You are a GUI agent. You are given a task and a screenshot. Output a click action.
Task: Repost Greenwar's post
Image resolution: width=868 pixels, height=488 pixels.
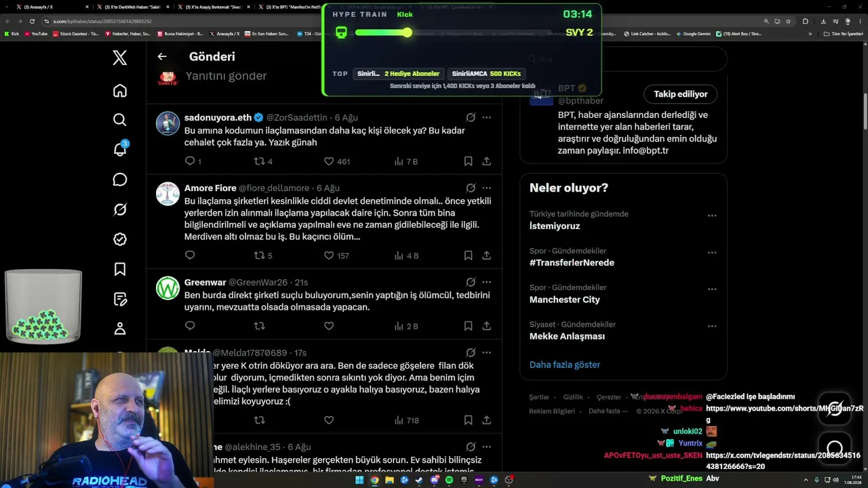(x=259, y=326)
